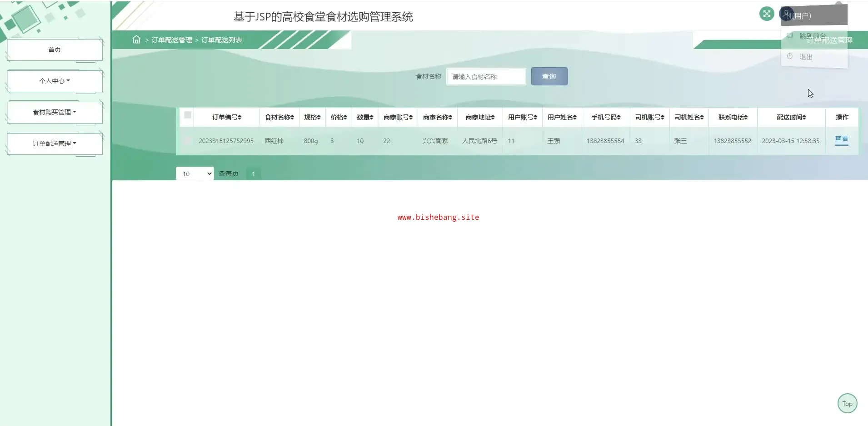The height and width of the screenshot is (426, 868).
Task: Click the 800g specification cell
Action: (x=311, y=141)
